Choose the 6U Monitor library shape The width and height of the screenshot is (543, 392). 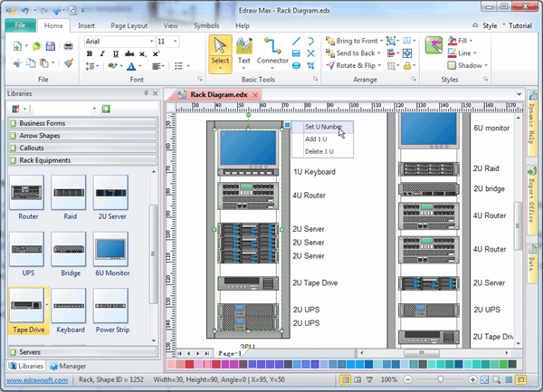[x=111, y=249]
